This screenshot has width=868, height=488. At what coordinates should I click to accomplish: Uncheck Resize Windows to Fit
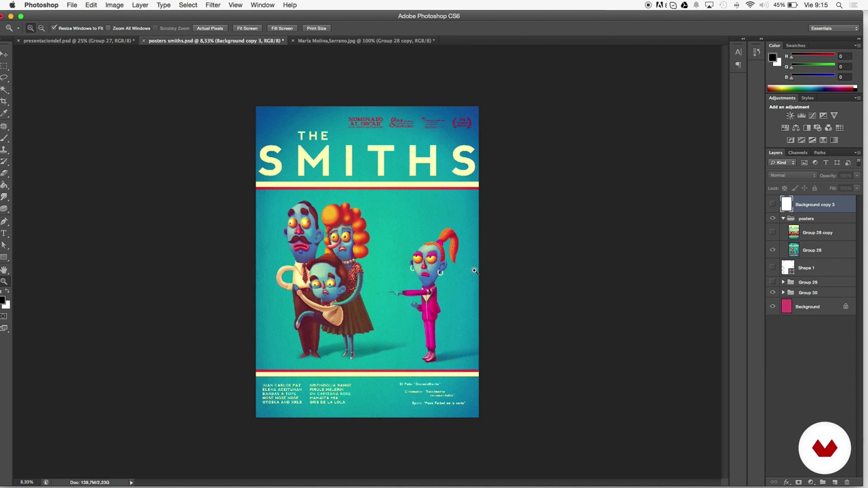coord(54,28)
